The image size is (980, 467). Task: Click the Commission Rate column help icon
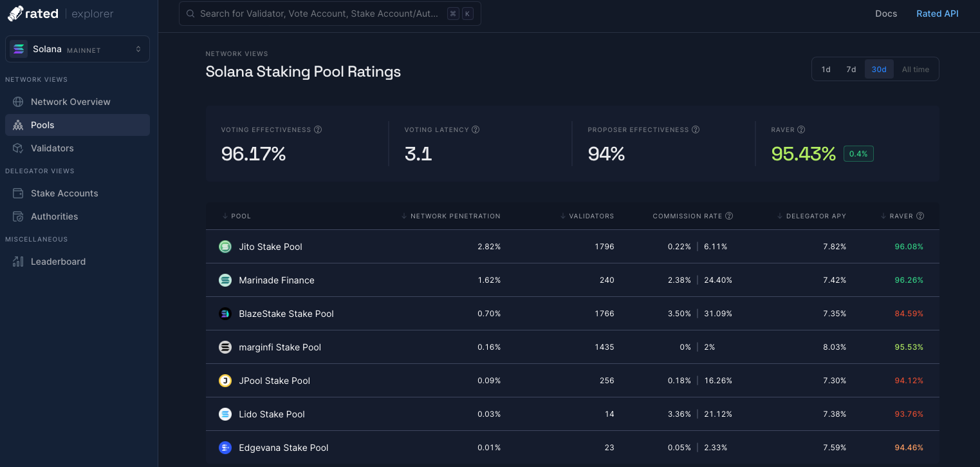[729, 216]
